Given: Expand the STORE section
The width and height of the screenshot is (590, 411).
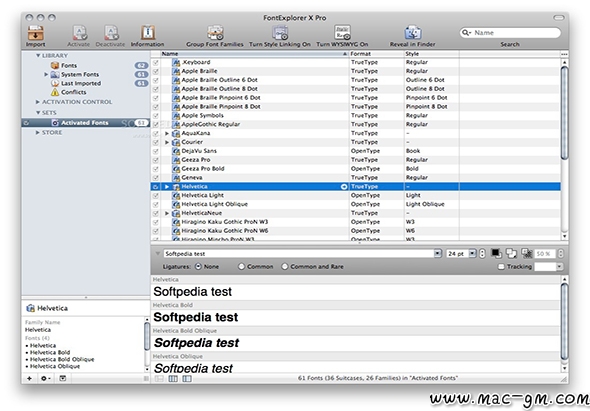Looking at the screenshot, I should point(38,132).
